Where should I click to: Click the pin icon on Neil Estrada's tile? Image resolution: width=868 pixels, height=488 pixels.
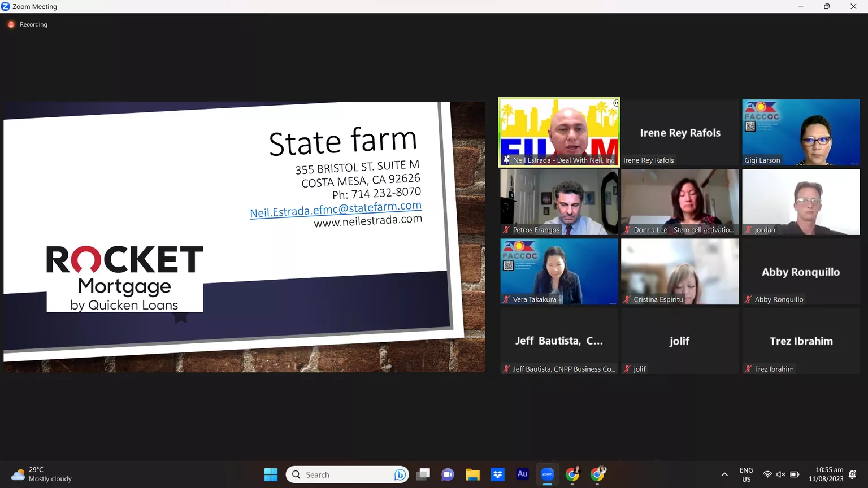[506, 160]
